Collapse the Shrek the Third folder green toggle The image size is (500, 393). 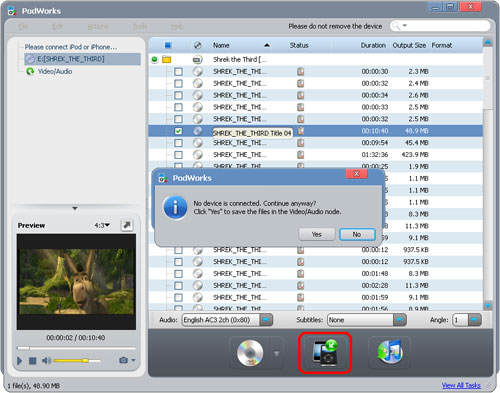click(154, 60)
